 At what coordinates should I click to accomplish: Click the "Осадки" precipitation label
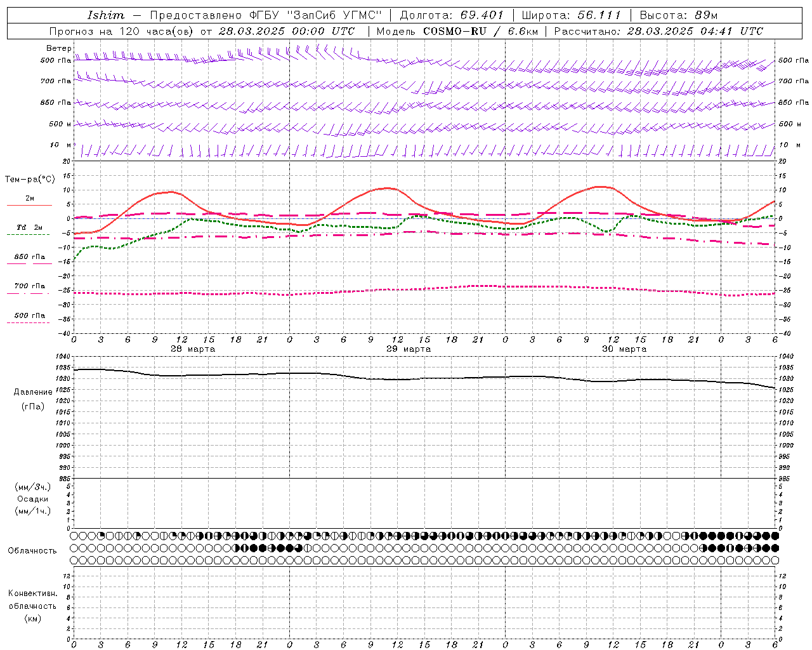tap(33, 499)
